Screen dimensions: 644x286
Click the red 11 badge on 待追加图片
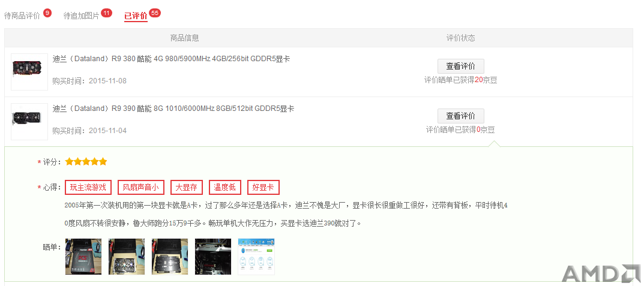106,13
